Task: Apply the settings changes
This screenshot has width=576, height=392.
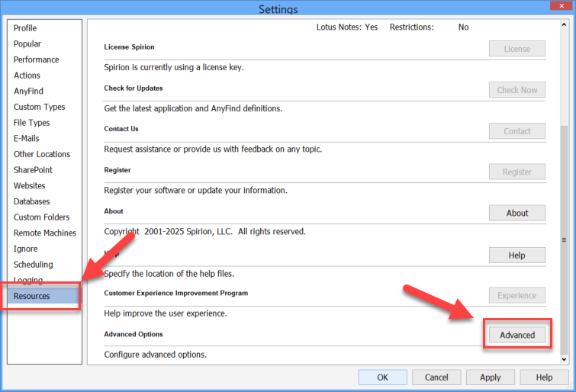Action: (491, 378)
